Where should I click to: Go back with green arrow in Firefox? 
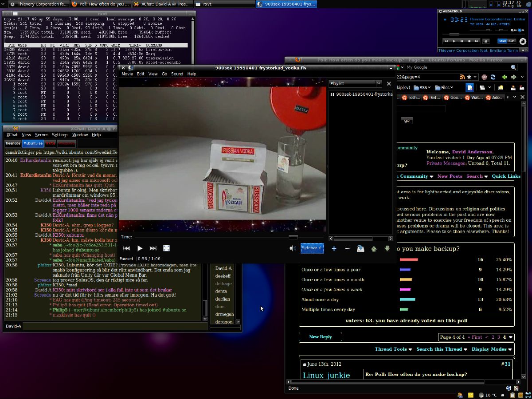click(505, 77)
